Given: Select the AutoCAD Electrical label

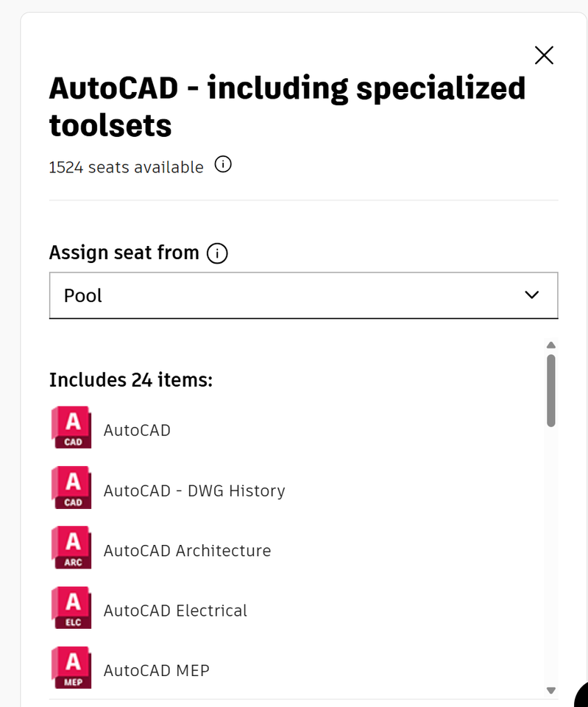Looking at the screenshot, I should click(175, 611).
